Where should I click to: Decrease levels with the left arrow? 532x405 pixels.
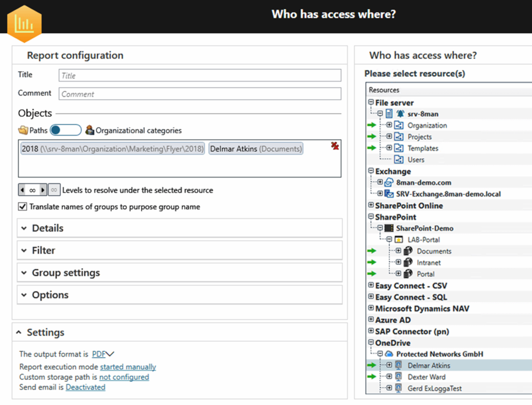(x=22, y=190)
